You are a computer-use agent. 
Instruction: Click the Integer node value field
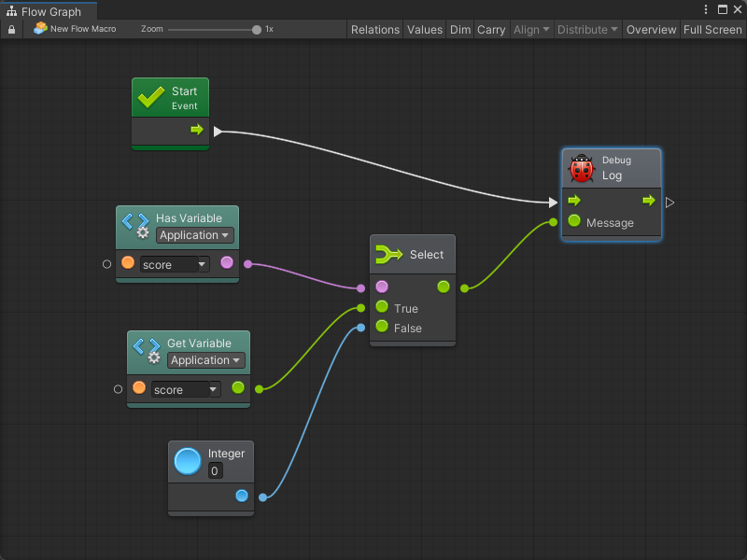coord(215,471)
